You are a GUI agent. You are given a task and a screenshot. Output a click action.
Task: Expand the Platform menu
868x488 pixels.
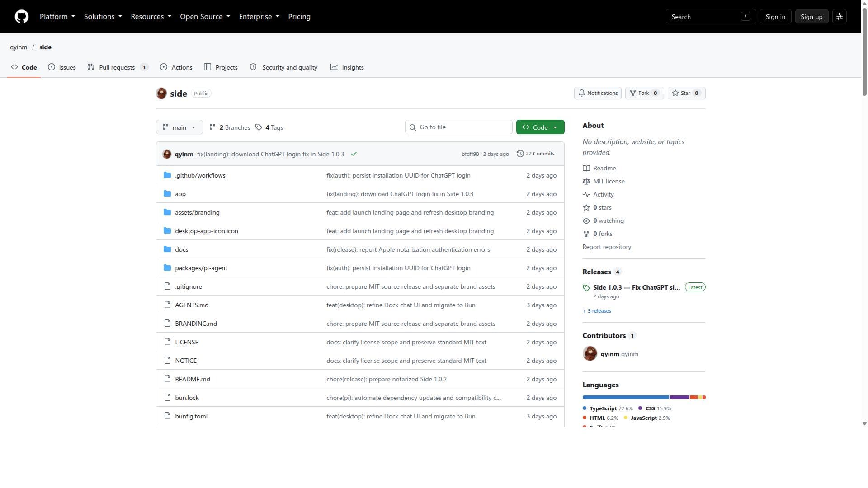57,17
